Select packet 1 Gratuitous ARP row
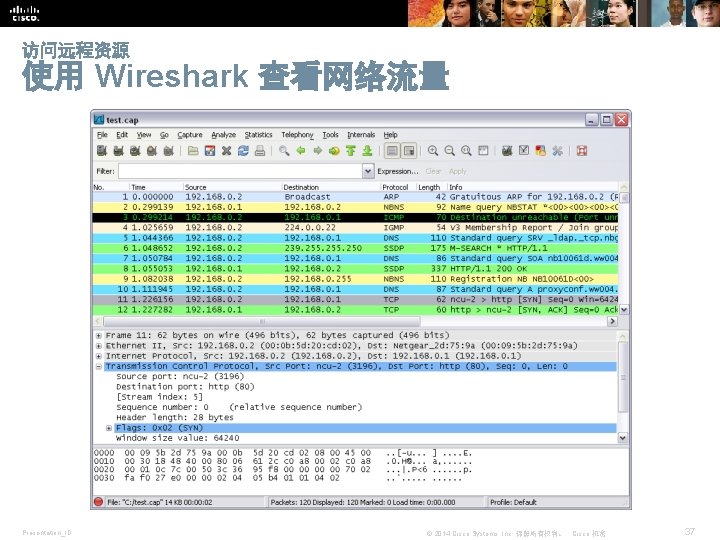720x540 pixels. (355, 197)
